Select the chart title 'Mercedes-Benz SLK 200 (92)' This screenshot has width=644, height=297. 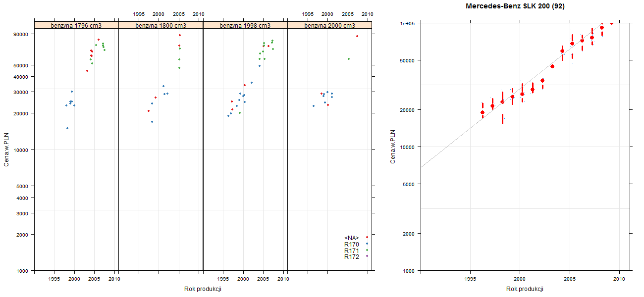515,6
